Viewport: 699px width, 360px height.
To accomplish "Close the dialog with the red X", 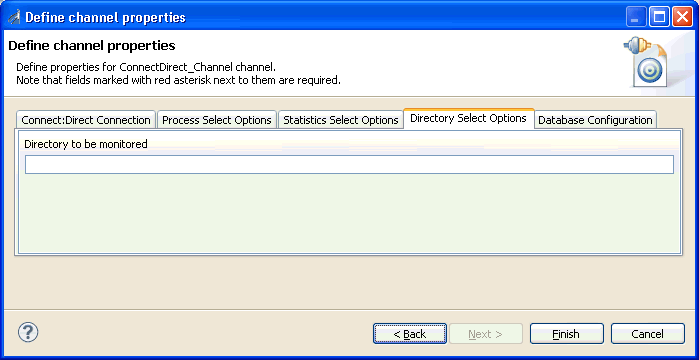I will [682, 18].
